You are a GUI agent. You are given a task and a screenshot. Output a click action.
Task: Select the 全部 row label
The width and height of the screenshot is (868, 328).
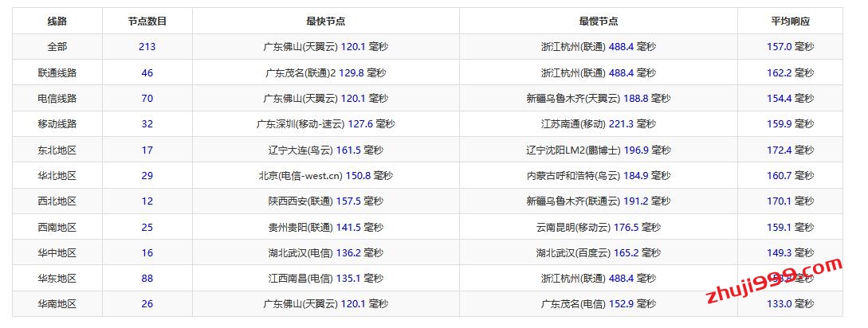click(x=57, y=47)
